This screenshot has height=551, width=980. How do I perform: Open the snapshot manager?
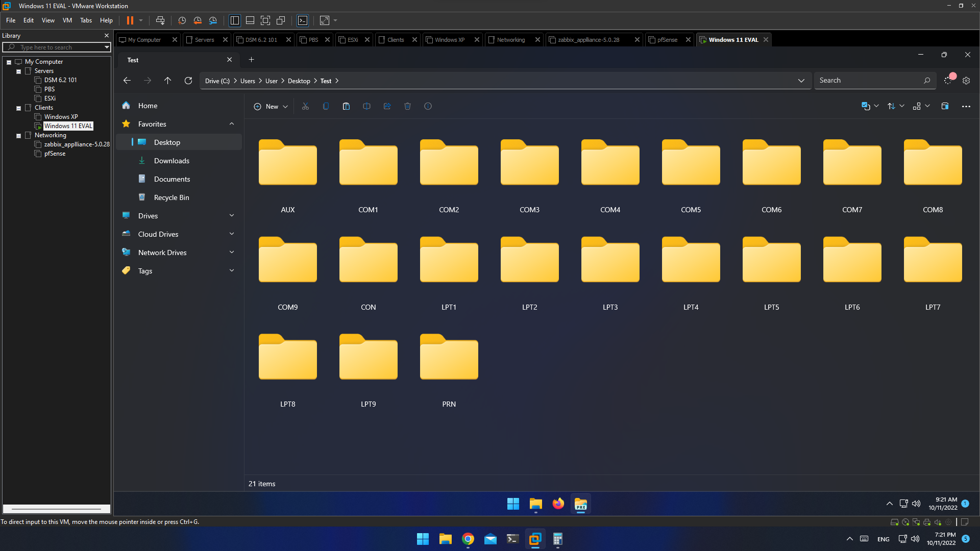pyautogui.click(x=213, y=20)
